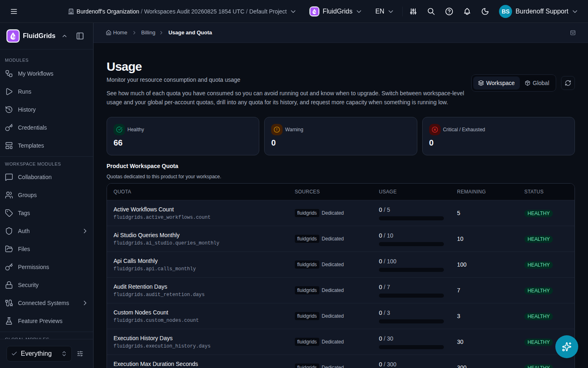Open the Execution History Days quota

point(341,342)
